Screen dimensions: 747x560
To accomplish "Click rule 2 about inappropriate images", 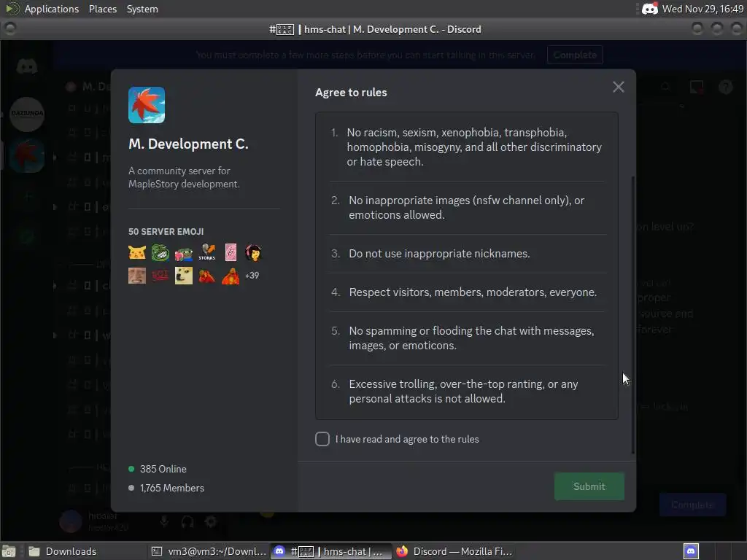I will 468,208.
